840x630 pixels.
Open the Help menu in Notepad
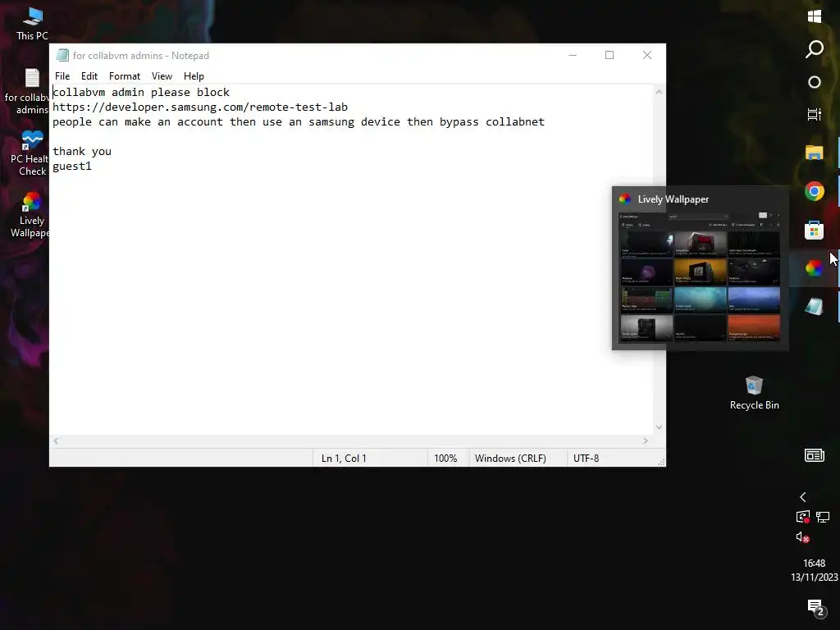pos(194,76)
